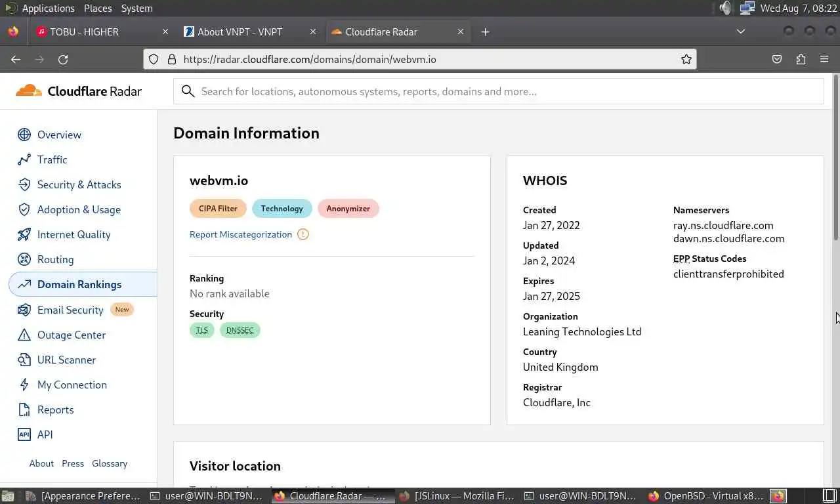Go back to the previous page

pyautogui.click(x=16, y=59)
